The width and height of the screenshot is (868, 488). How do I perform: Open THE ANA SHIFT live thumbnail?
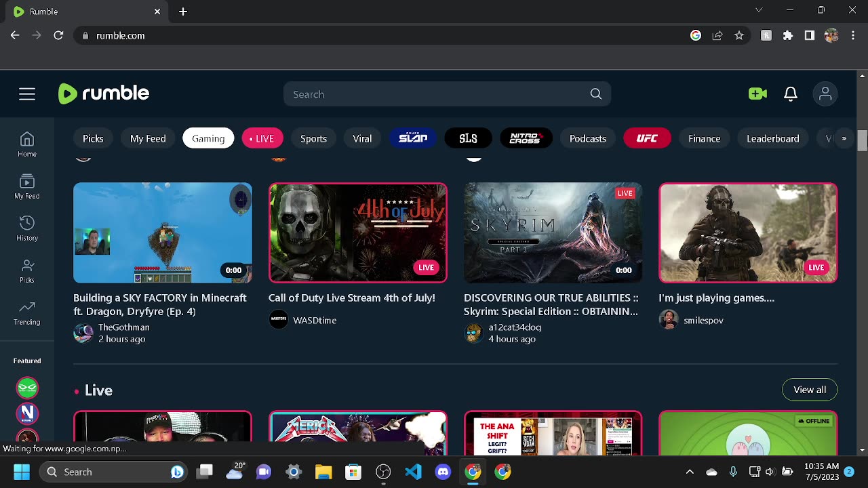coord(553,433)
